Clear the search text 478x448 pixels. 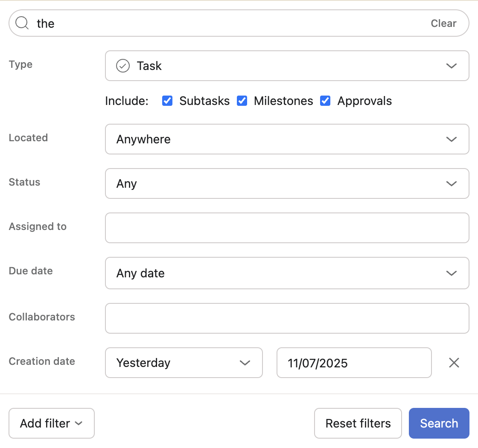point(443,23)
